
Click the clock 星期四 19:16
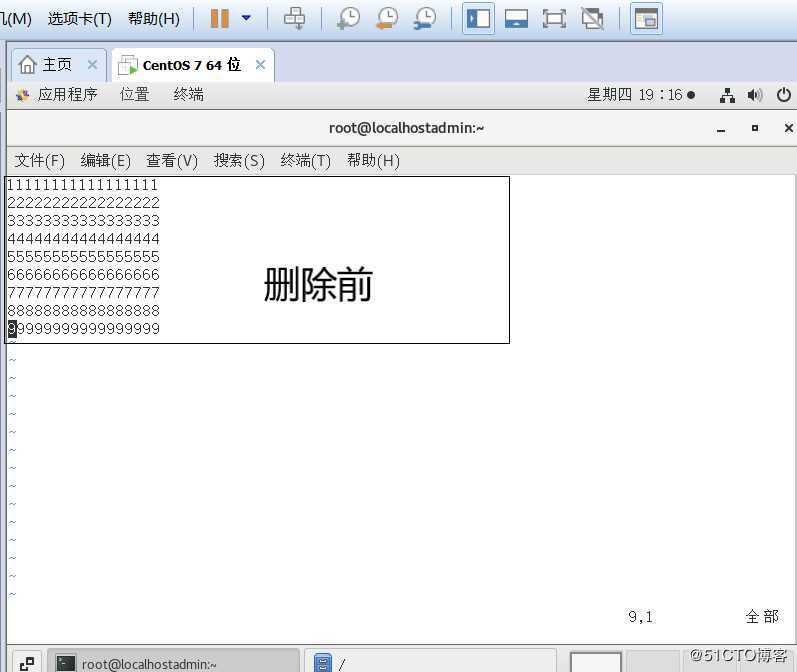tap(641, 95)
